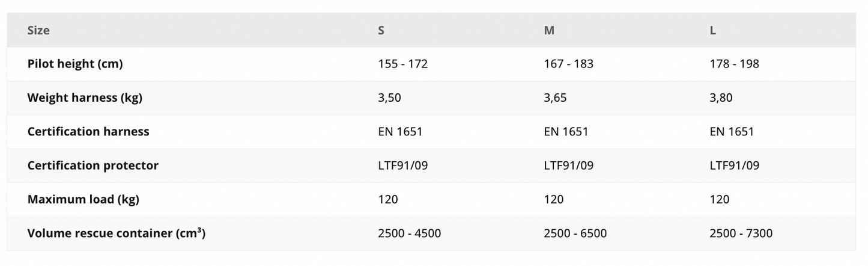Click the Maximum load (kg) label
The width and height of the screenshot is (868, 266).
[83, 199]
